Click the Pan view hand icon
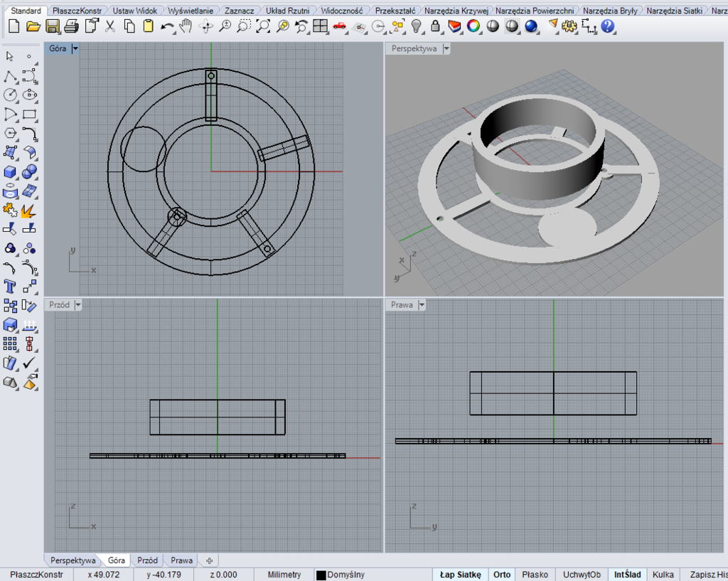The width and height of the screenshot is (728, 581). pos(186,26)
